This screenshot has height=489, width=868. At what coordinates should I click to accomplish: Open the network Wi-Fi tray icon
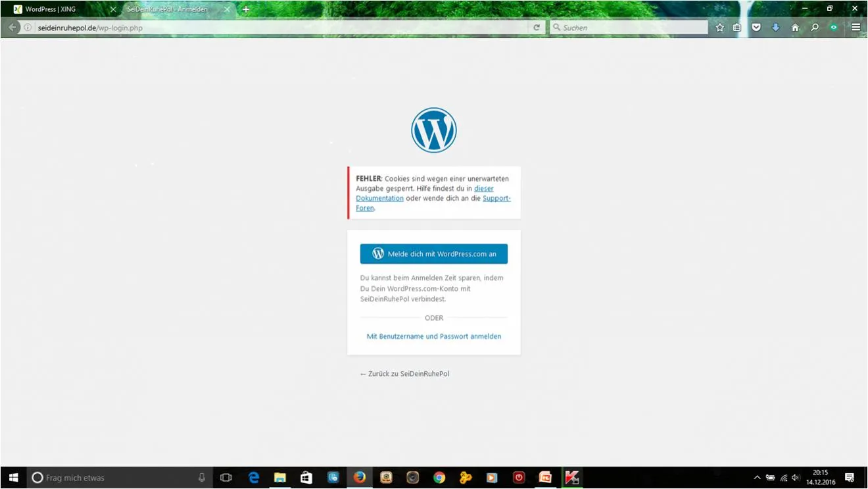(784, 478)
